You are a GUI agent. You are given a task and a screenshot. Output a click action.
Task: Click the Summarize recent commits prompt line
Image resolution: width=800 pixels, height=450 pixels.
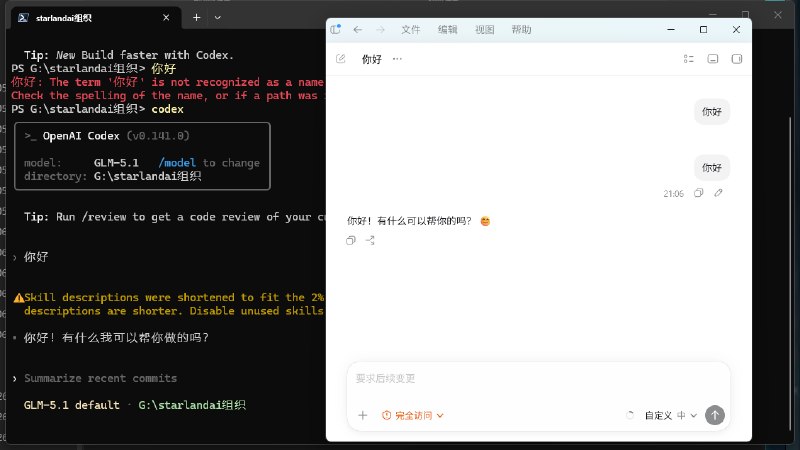coord(101,378)
